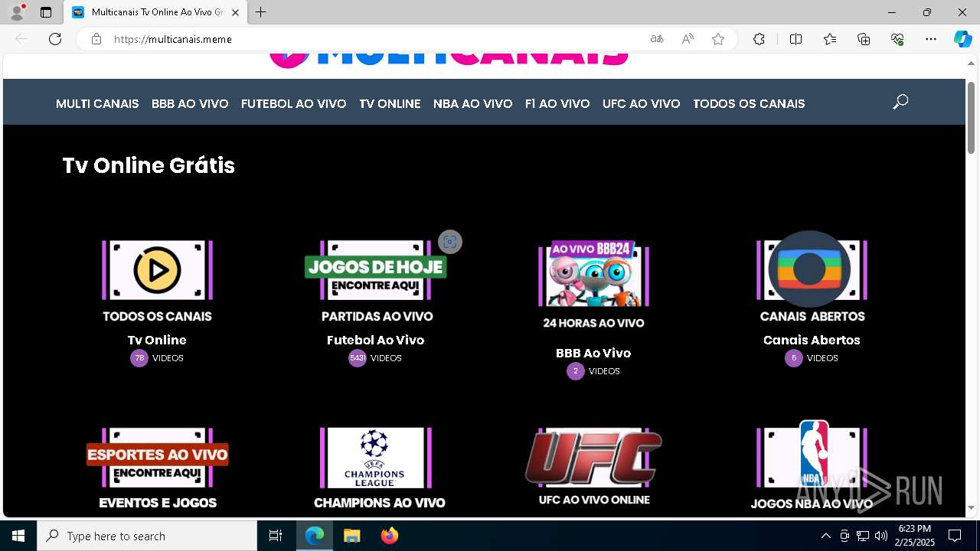This screenshot has height=551, width=980.
Task: Select F1 AO VIVO menu item
Action: click(x=557, y=103)
